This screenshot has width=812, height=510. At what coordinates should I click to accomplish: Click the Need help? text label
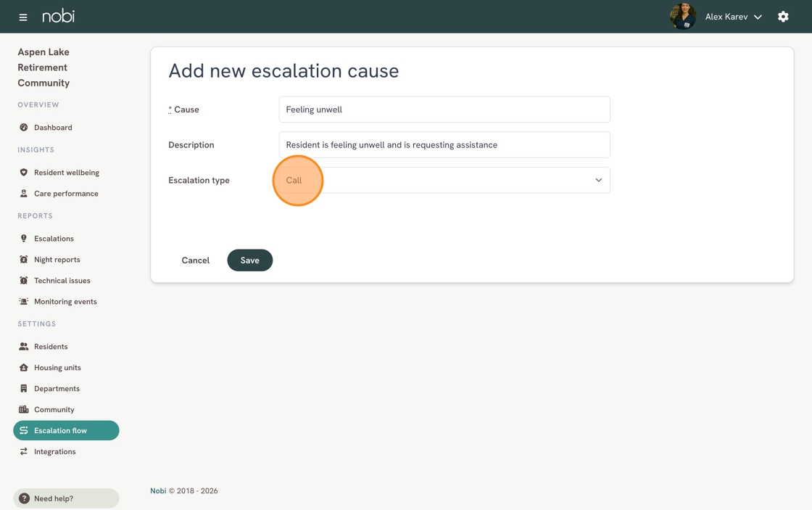coord(54,498)
